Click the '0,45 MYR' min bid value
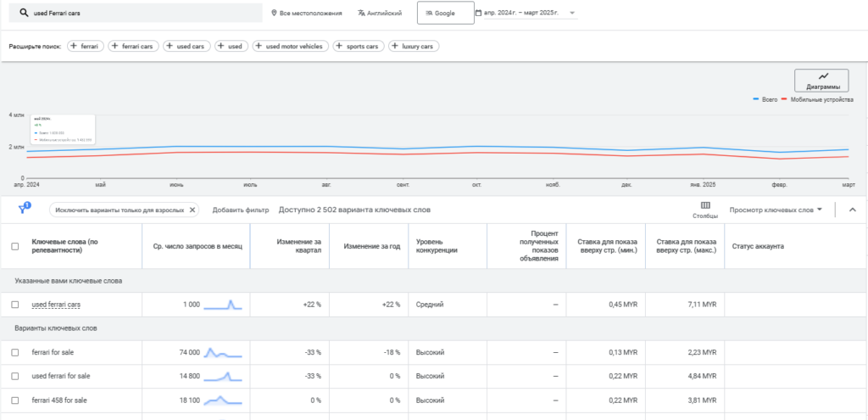This screenshot has width=868, height=420. (623, 305)
